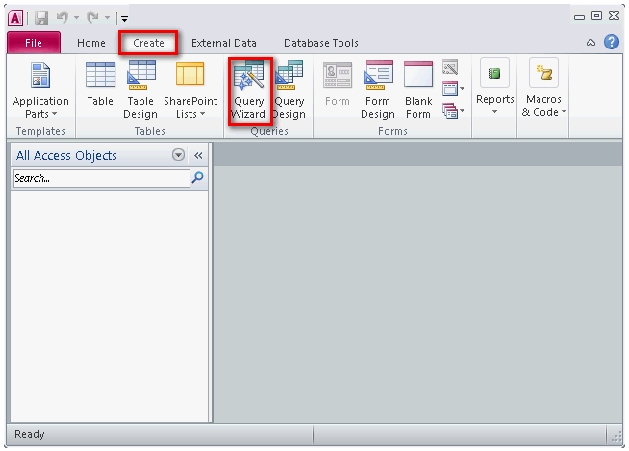Switch to the Create tab

pos(149,43)
